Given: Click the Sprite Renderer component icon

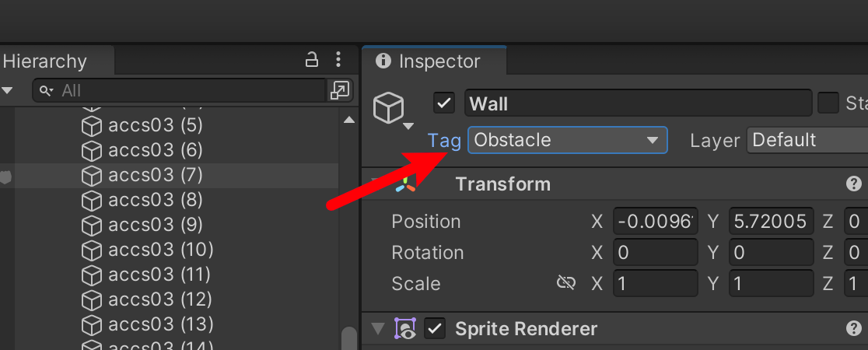Looking at the screenshot, I should [x=405, y=328].
